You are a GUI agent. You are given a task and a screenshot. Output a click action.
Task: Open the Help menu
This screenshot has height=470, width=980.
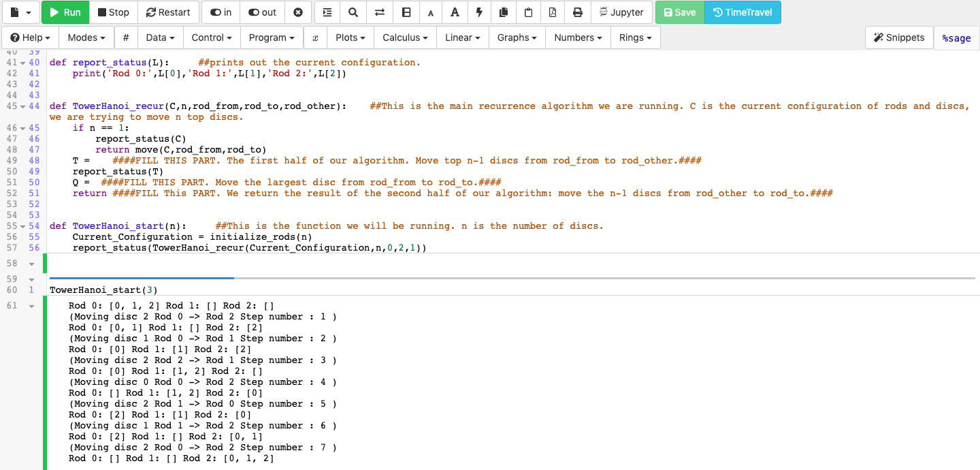coord(29,37)
